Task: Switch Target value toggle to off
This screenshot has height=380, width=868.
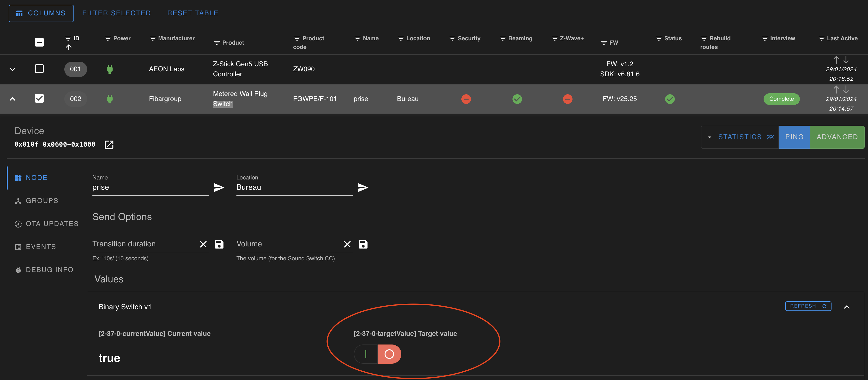Action: tap(389, 354)
